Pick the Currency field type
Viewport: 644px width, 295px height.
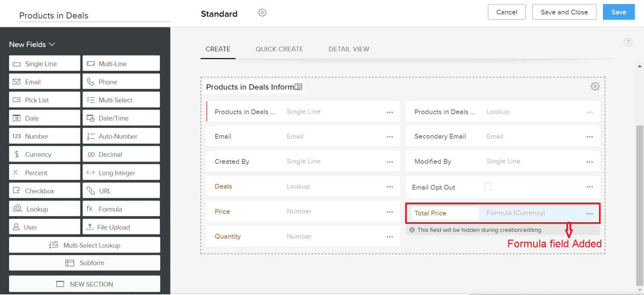coord(45,154)
